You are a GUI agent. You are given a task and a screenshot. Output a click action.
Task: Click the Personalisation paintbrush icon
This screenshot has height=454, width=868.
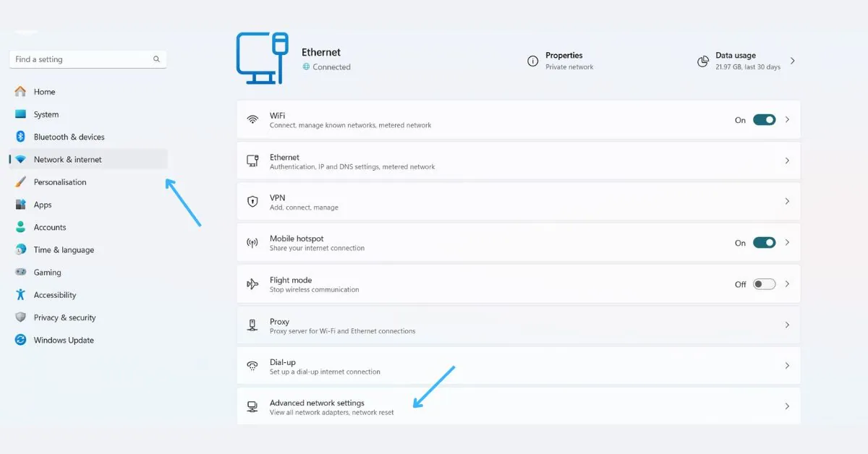pyautogui.click(x=20, y=182)
